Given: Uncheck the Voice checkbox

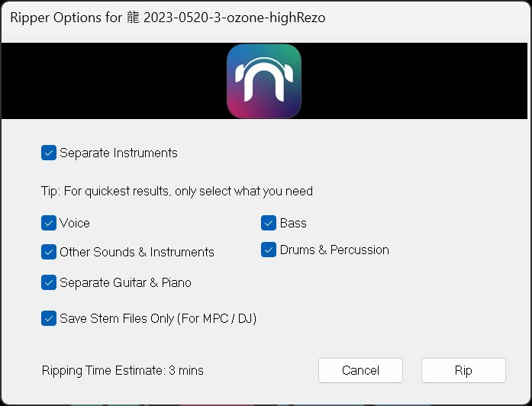Looking at the screenshot, I should (x=49, y=223).
